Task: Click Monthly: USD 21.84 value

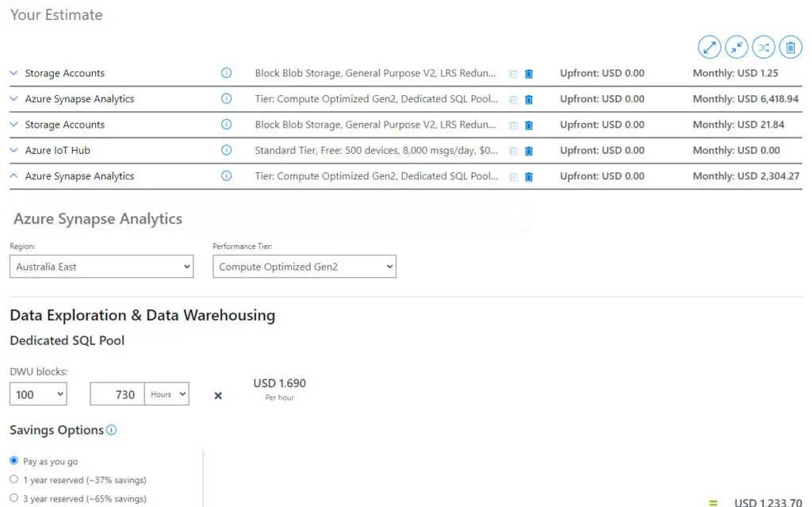Action: pos(738,125)
